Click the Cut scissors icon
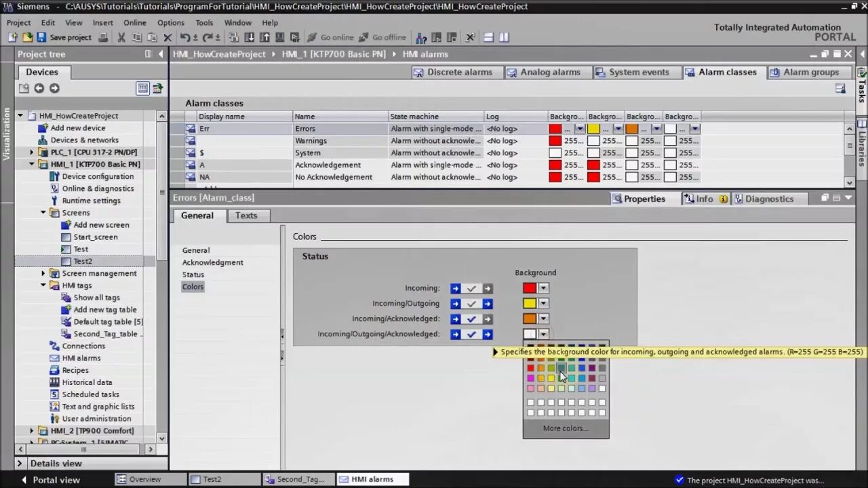 point(121,37)
